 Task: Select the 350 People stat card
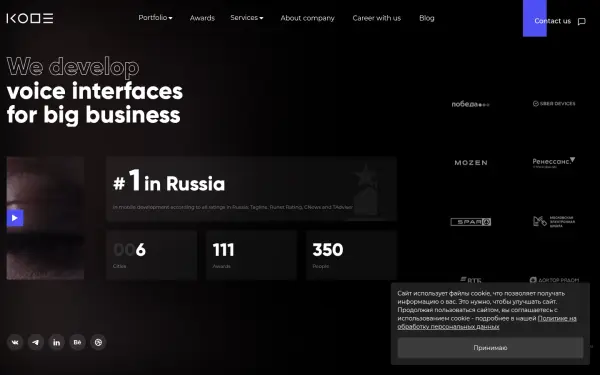[351, 255]
